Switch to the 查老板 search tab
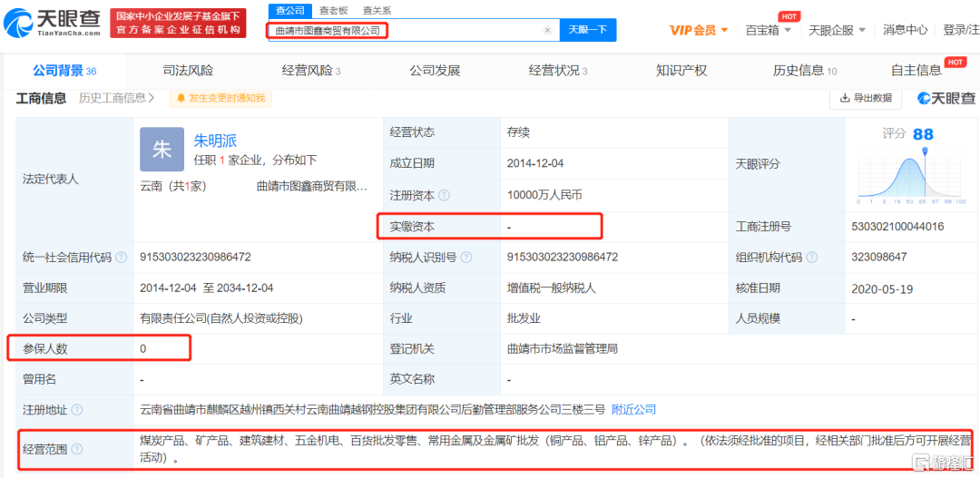This screenshot has height=478, width=980. [333, 11]
